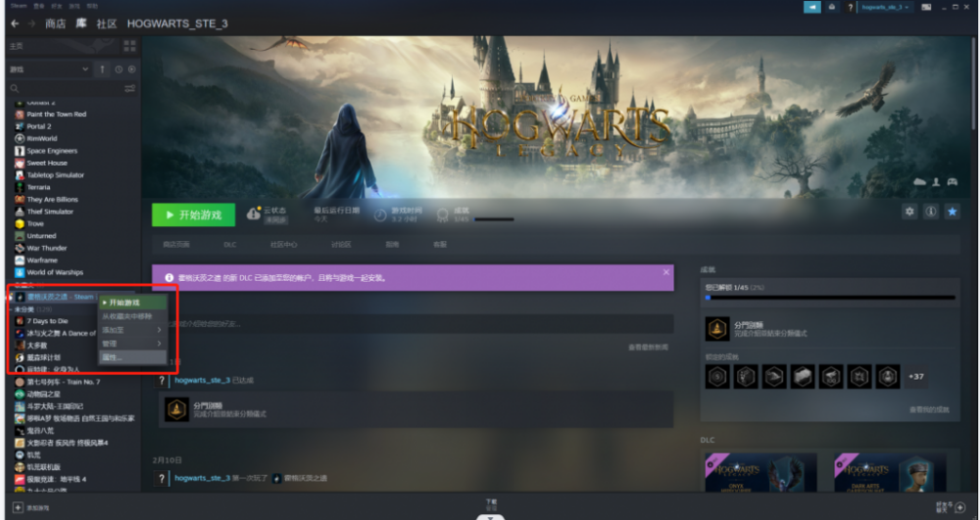Open friends and chat plus icon
This screenshot has height=520, width=980.
tap(960, 507)
